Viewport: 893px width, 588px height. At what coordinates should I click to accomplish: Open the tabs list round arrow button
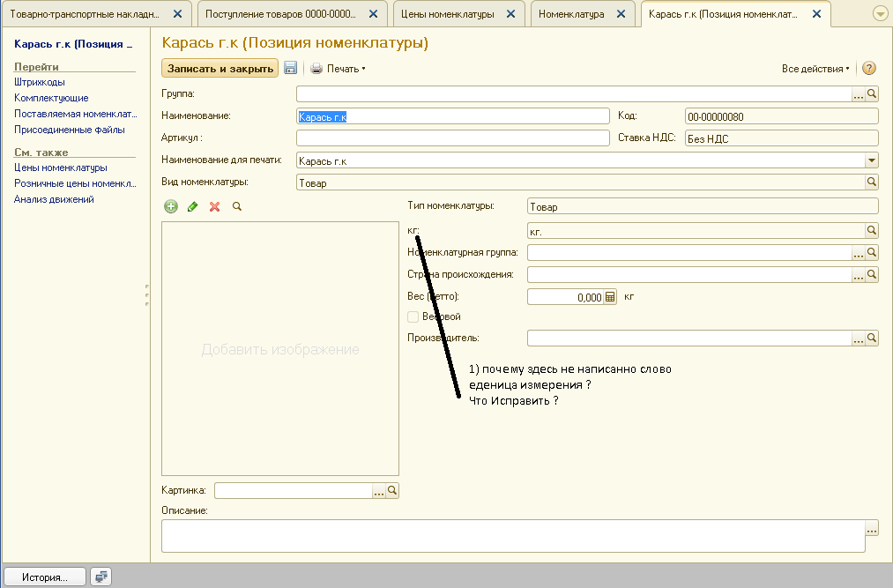click(x=880, y=14)
